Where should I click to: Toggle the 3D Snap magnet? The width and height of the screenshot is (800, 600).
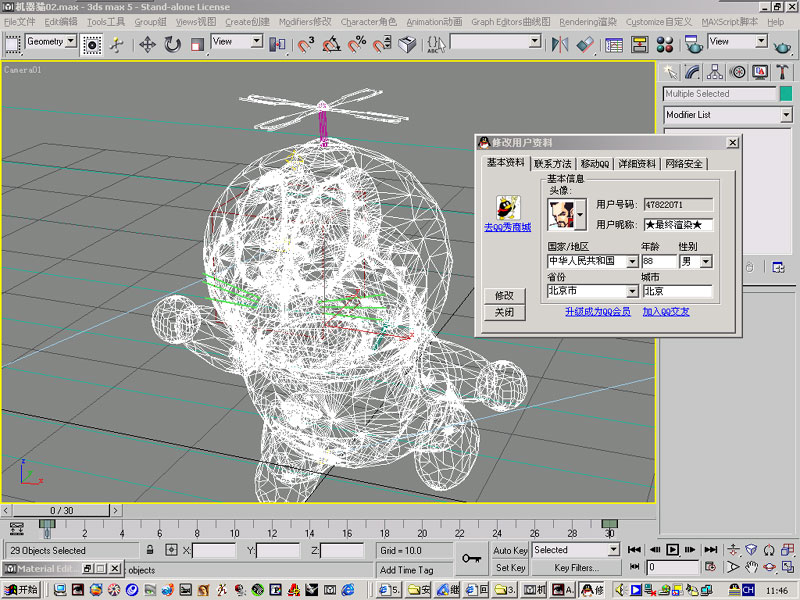[x=306, y=45]
